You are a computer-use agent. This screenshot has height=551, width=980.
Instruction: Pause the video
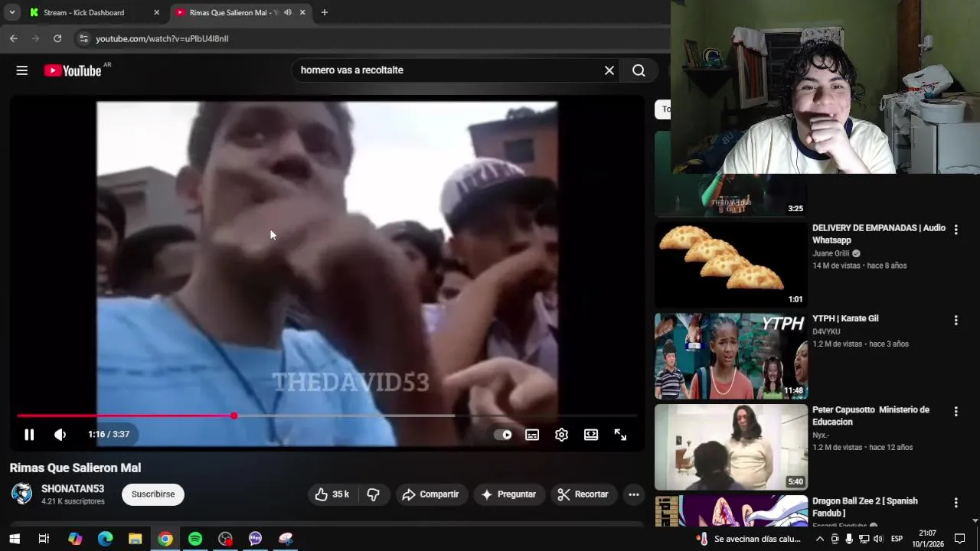[x=29, y=435]
